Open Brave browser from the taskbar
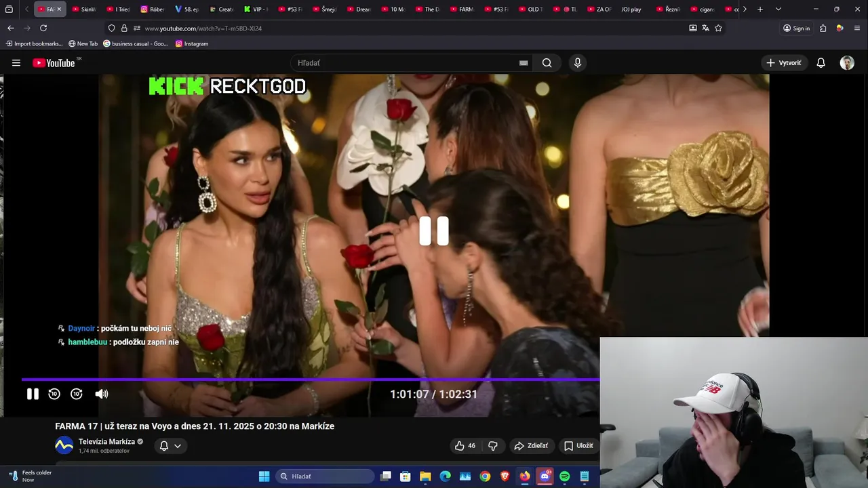 pos(505,476)
